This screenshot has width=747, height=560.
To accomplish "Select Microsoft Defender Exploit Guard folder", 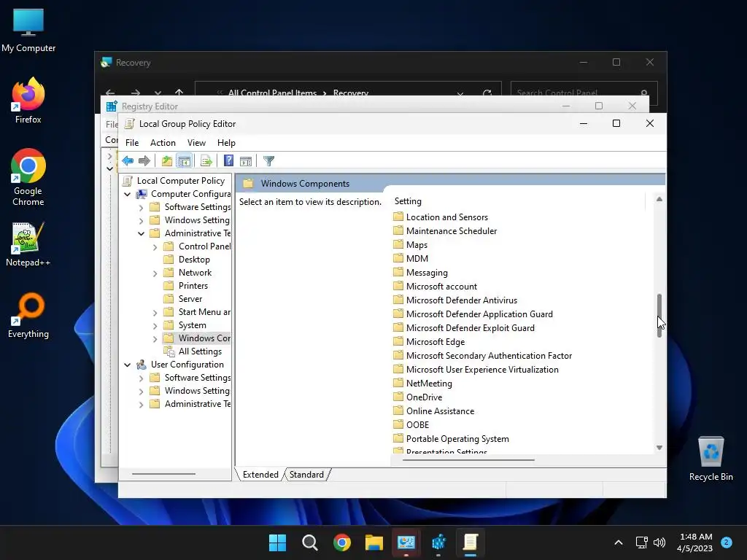I will pos(471,328).
